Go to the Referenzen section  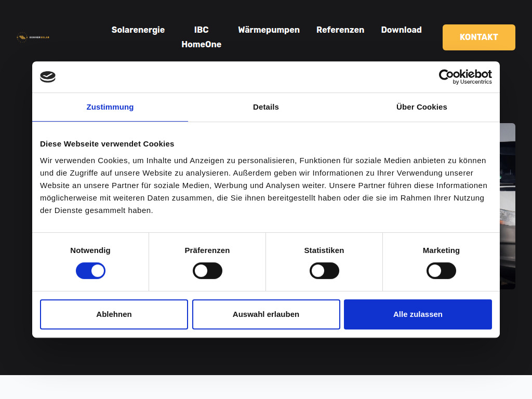coord(340,30)
